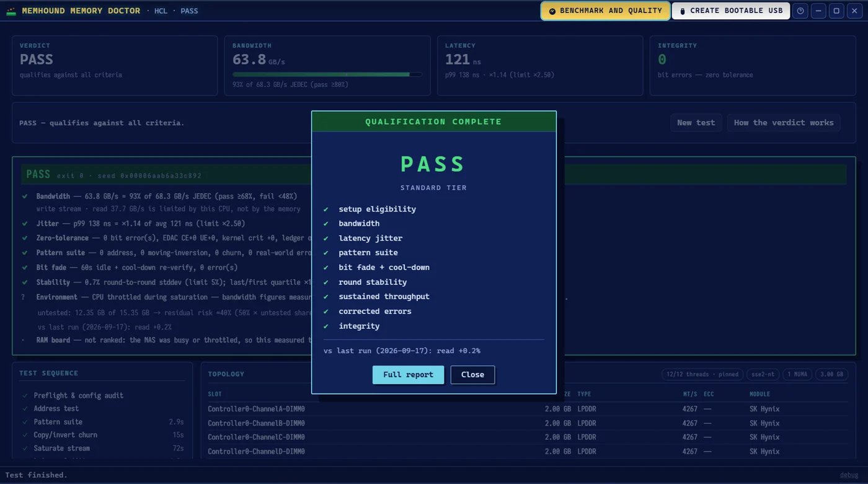This screenshot has width=868, height=484.
Task: Click the 'Test finished.' status bar message
Action: pyautogui.click(x=36, y=475)
